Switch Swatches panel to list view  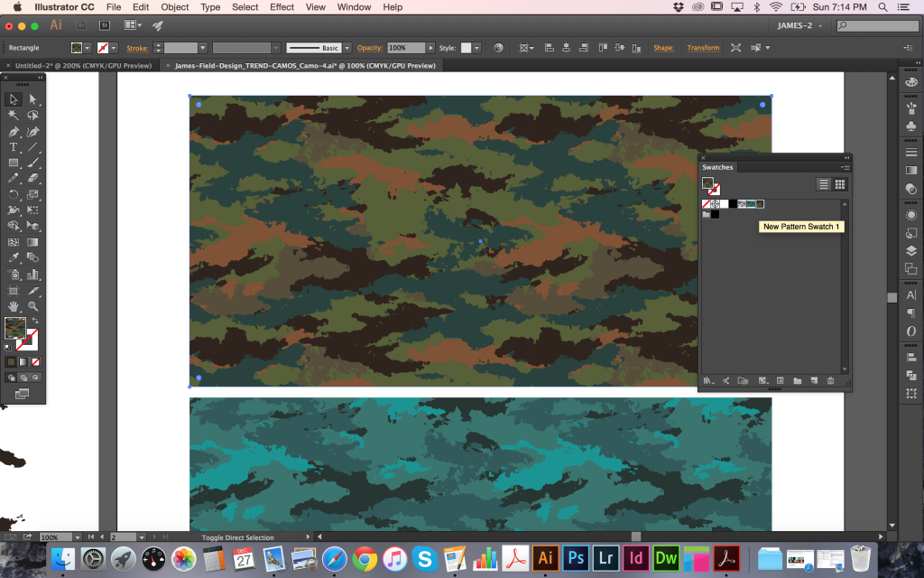[x=824, y=184]
